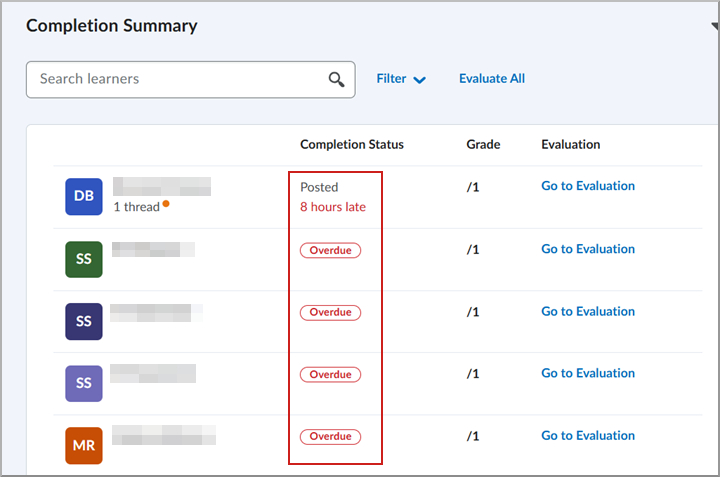The image size is (720, 477).
Task: Click the 1 thread label under DB
Action: [x=136, y=207]
